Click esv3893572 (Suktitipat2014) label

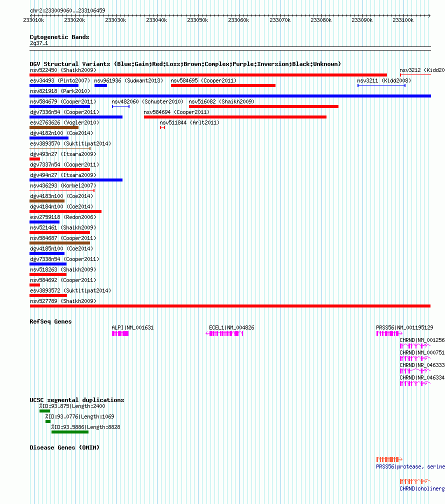point(70,290)
